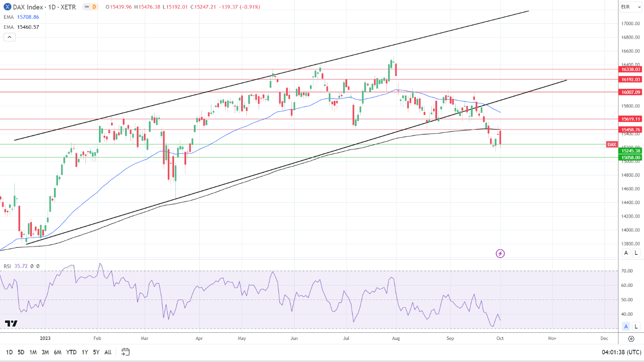Click the 14000.00 price axis label

(631, 230)
